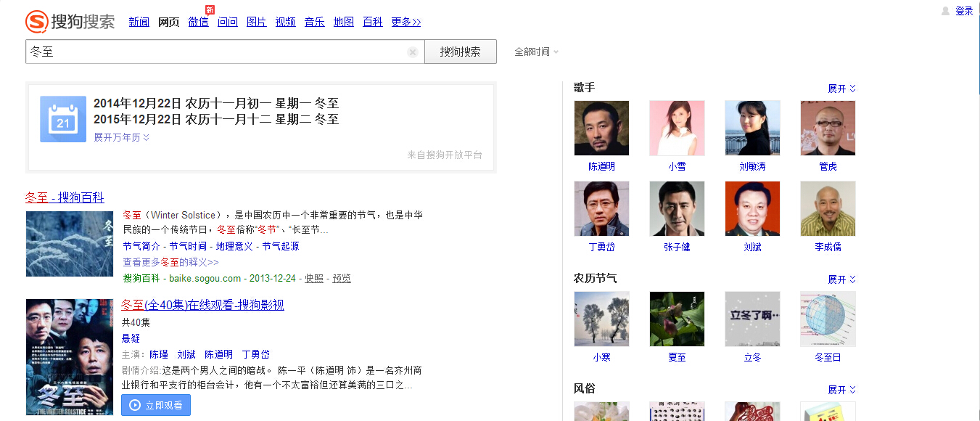
Task: Click 管虎 portrait thumbnail
Action: (828, 128)
